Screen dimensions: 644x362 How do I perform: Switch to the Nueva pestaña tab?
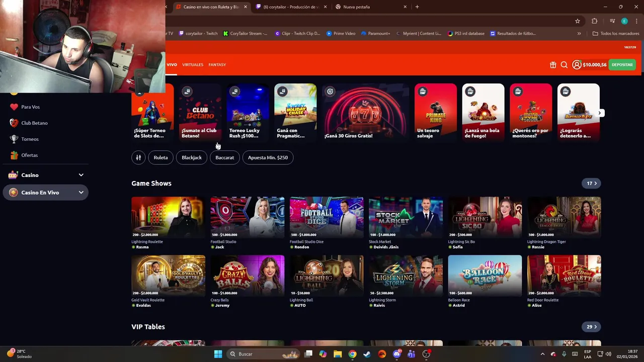pos(371,7)
